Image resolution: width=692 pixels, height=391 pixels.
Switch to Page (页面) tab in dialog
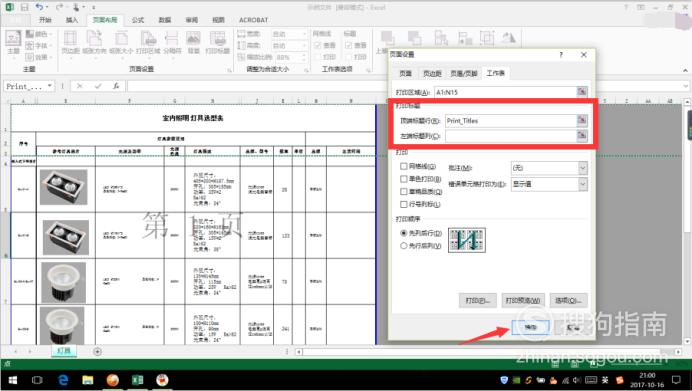coord(405,73)
